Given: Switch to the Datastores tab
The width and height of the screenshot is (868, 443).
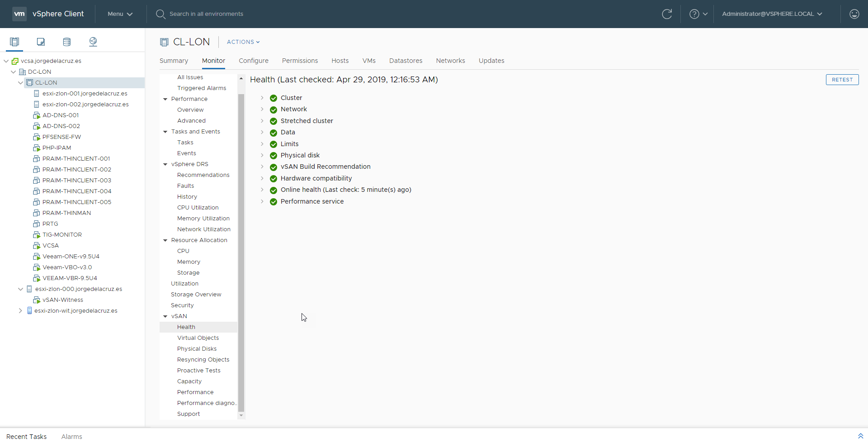Looking at the screenshot, I should [x=406, y=61].
